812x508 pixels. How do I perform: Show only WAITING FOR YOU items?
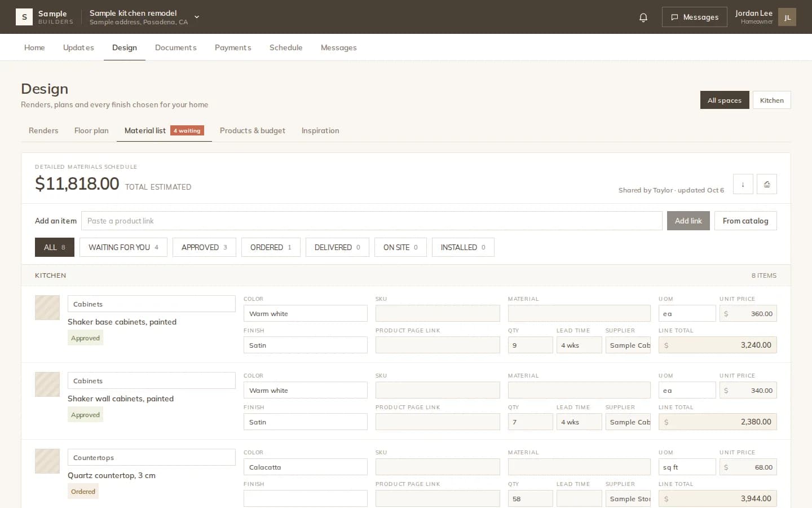click(123, 247)
